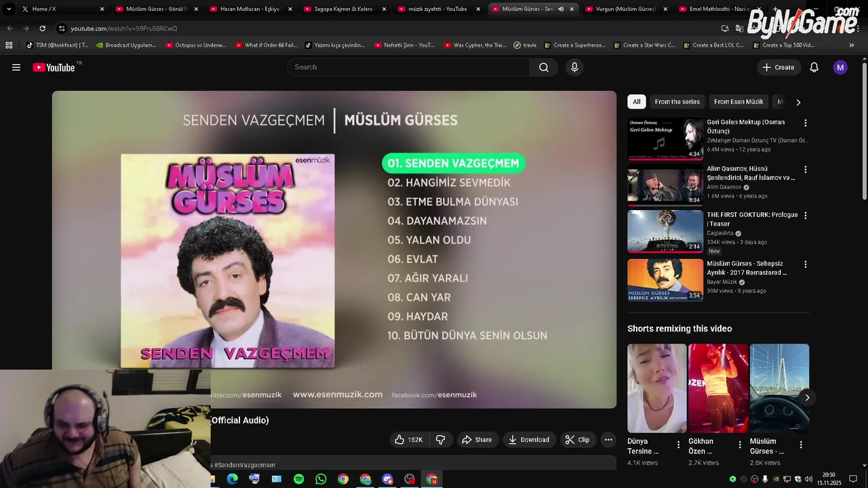The width and height of the screenshot is (868, 488).
Task: Click the Download button
Action: pyautogui.click(x=529, y=440)
